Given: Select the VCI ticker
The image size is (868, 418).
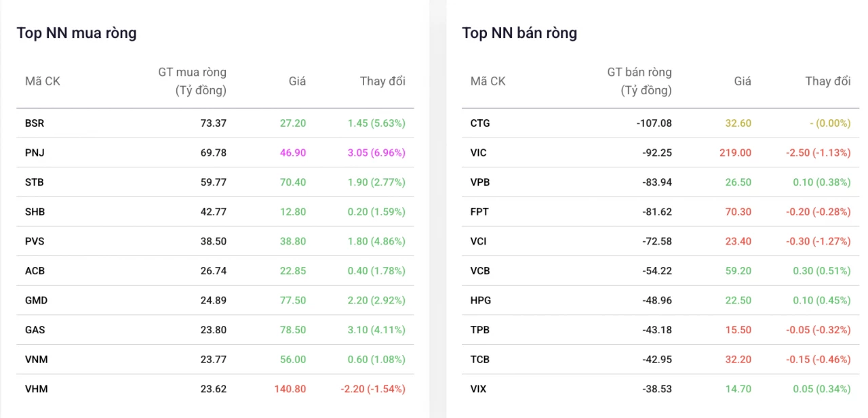Looking at the screenshot, I should (478, 241).
